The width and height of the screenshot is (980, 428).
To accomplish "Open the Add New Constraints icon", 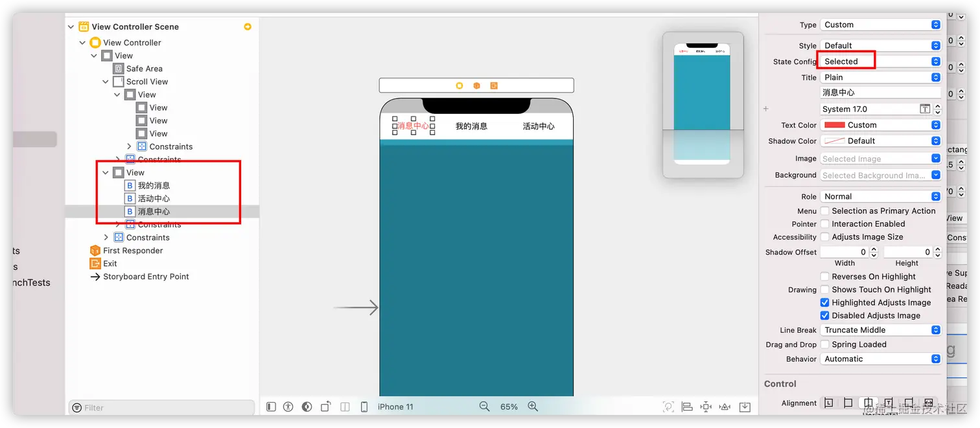I will (706, 407).
